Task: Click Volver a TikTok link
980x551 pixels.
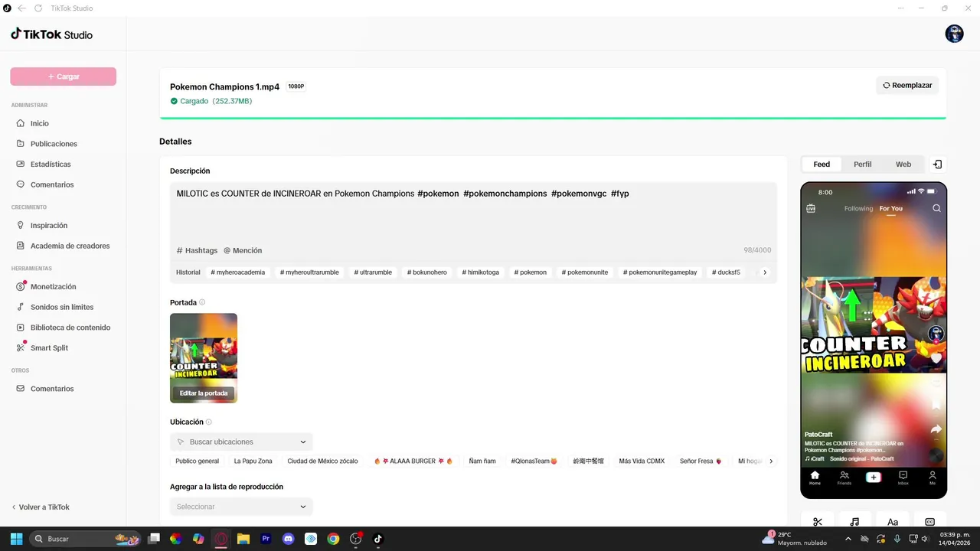Action: coord(41,507)
